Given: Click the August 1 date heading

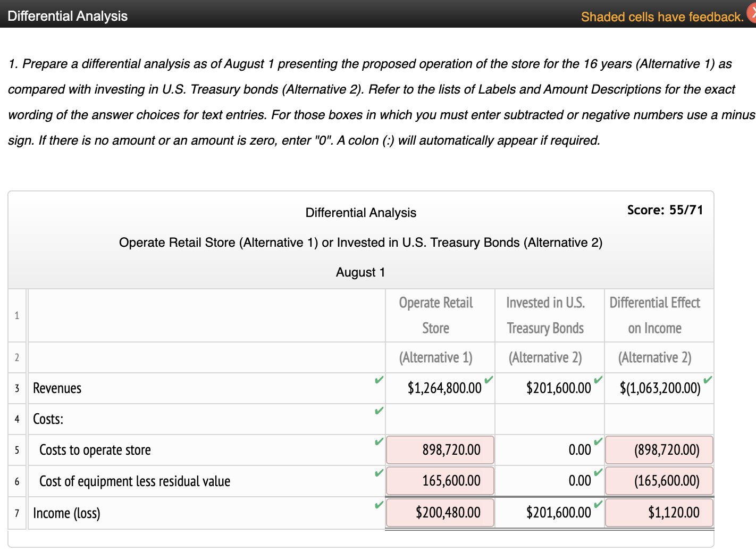Looking at the screenshot, I should click(360, 272).
